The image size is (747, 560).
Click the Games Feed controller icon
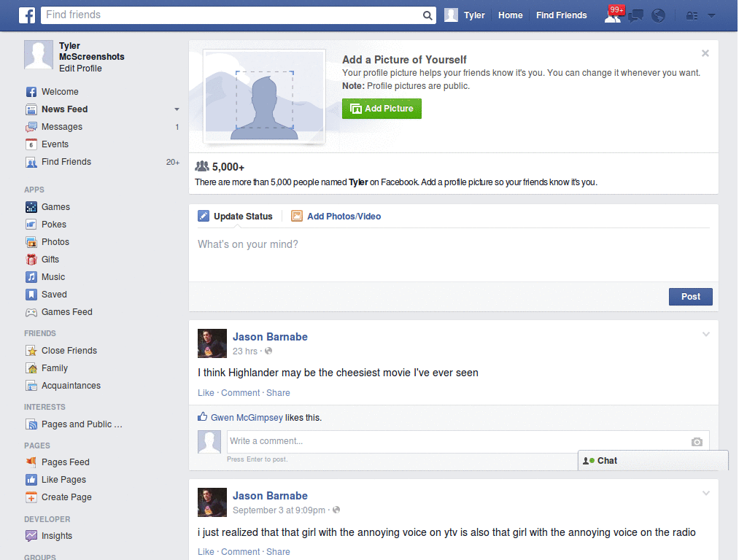point(31,312)
